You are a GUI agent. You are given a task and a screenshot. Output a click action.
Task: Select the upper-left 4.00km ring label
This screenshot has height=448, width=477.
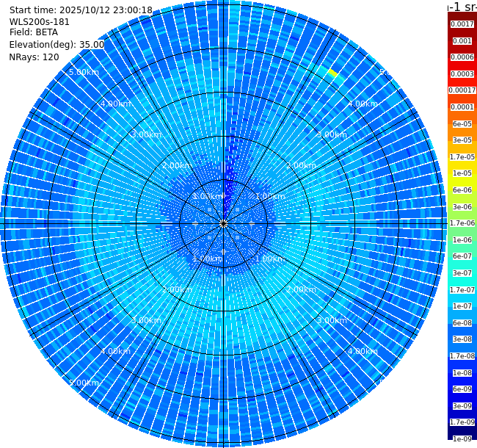pyautogui.click(x=116, y=104)
